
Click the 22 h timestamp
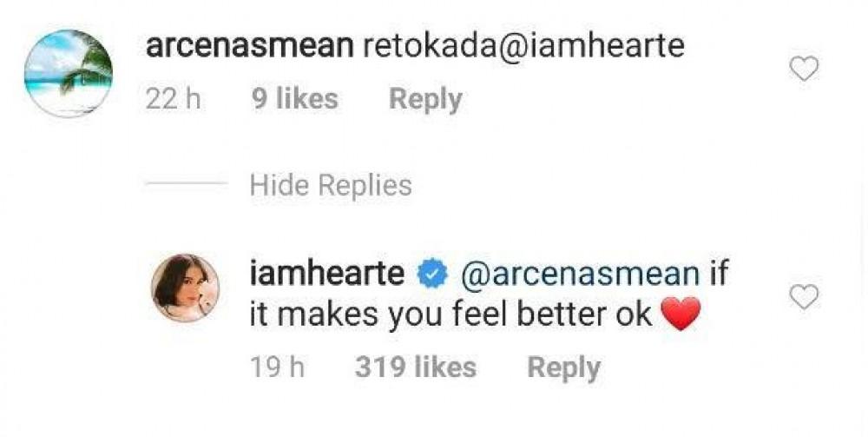click(x=173, y=100)
